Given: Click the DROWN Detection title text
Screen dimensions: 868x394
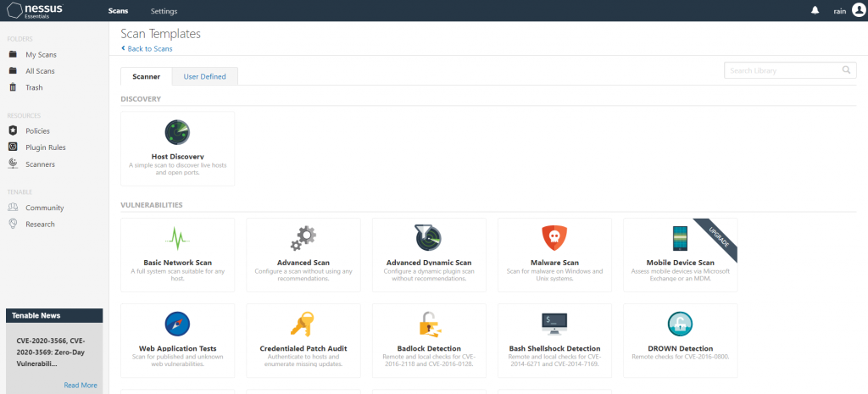Looking at the screenshot, I should pos(681,348).
